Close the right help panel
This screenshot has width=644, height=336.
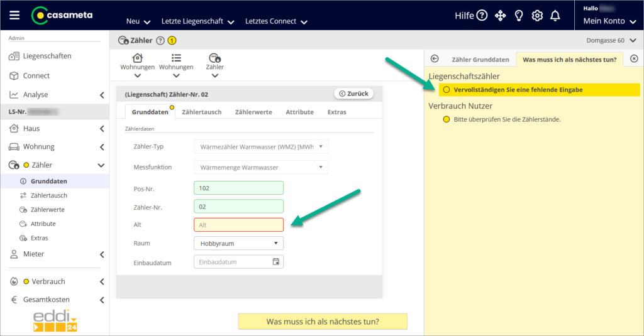[634, 58]
